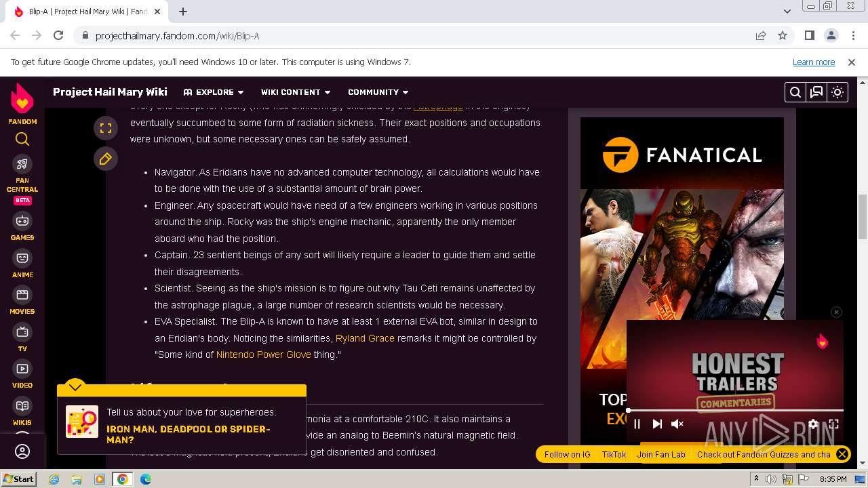Show hidden system tray icons
The width and height of the screenshot is (868, 488).
click(x=757, y=479)
